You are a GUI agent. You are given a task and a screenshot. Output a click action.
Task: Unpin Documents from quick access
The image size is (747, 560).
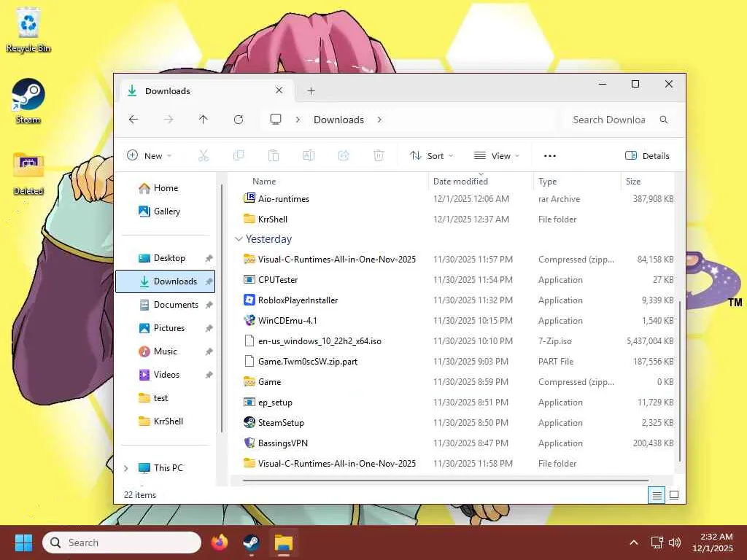click(x=209, y=305)
